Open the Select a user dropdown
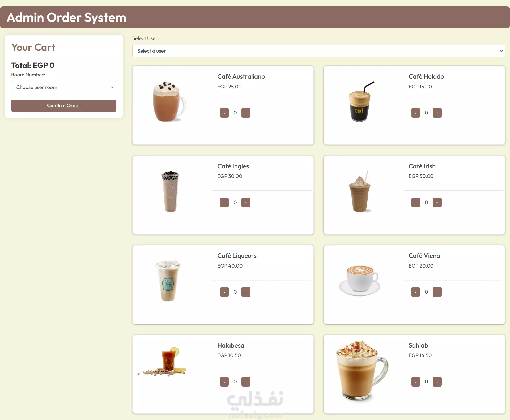 (318, 51)
